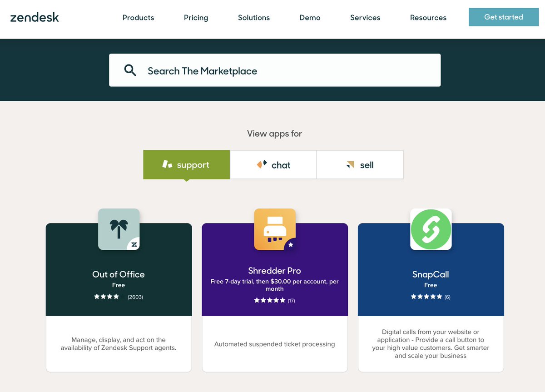Click the SnapCall description text

(x=431, y=344)
